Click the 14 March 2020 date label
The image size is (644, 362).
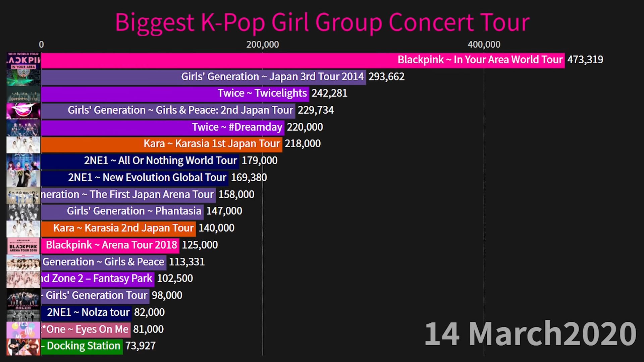pos(530,334)
